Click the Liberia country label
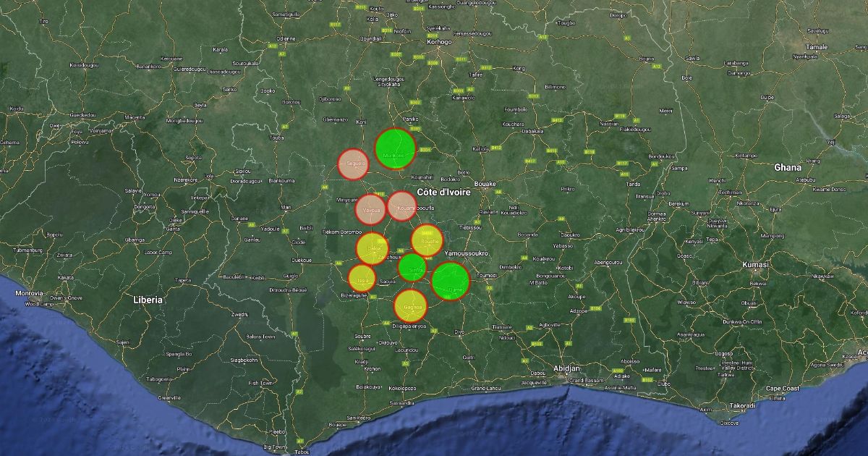This screenshot has height=456, width=868. (148, 299)
